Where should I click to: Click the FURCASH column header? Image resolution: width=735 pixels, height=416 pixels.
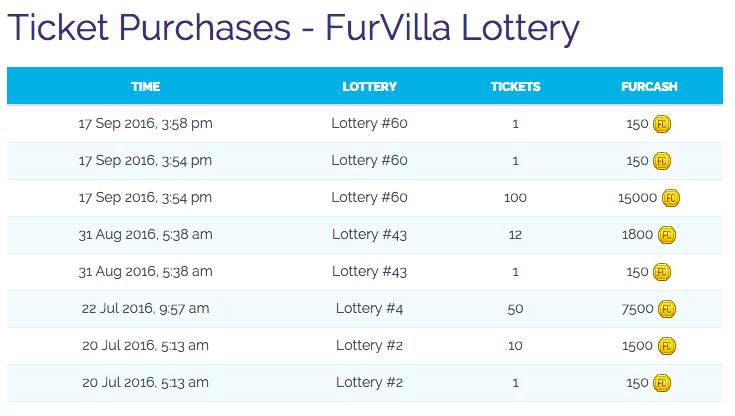[x=649, y=87]
